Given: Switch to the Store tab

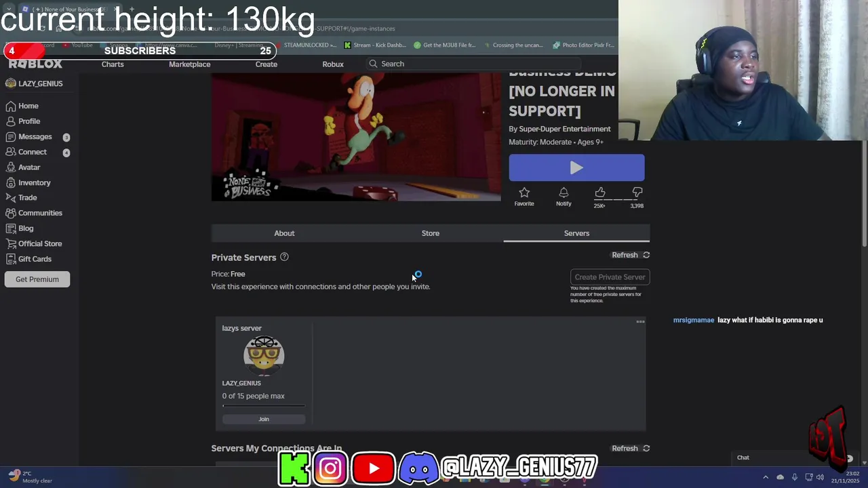Looking at the screenshot, I should pos(431,233).
